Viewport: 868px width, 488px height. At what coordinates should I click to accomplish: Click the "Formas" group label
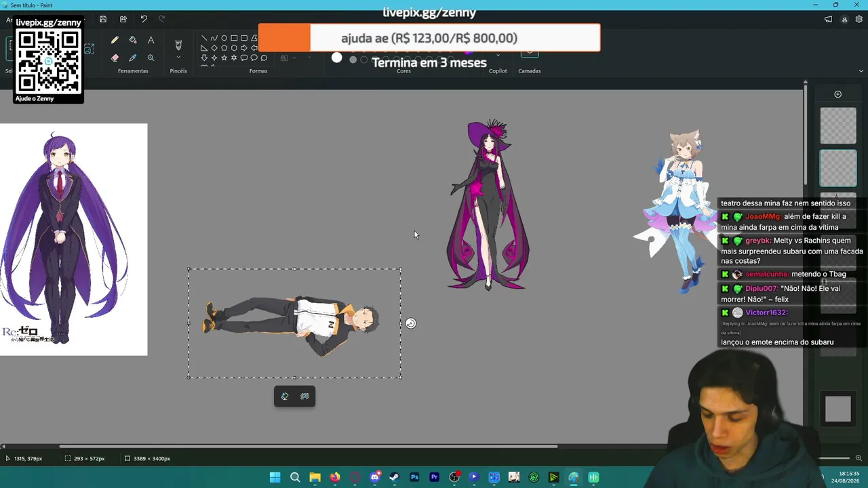coord(258,71)
